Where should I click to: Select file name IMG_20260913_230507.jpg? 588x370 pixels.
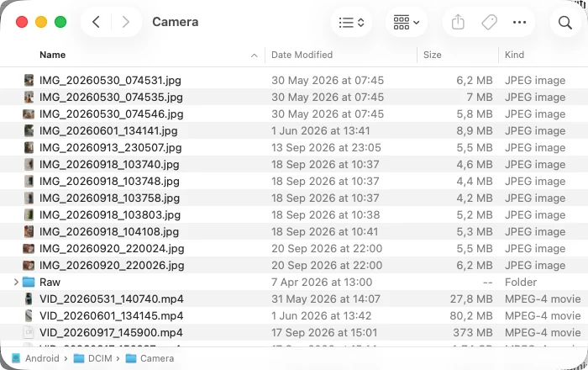111,148
